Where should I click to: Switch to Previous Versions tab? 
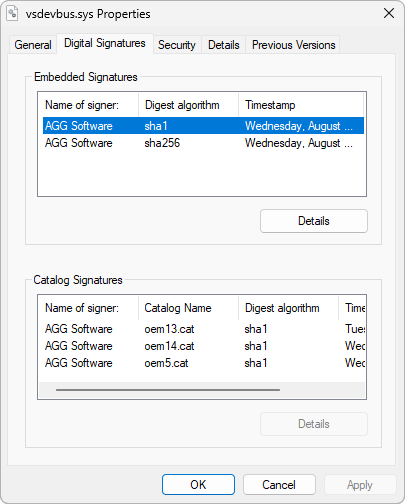click(293, 45)
